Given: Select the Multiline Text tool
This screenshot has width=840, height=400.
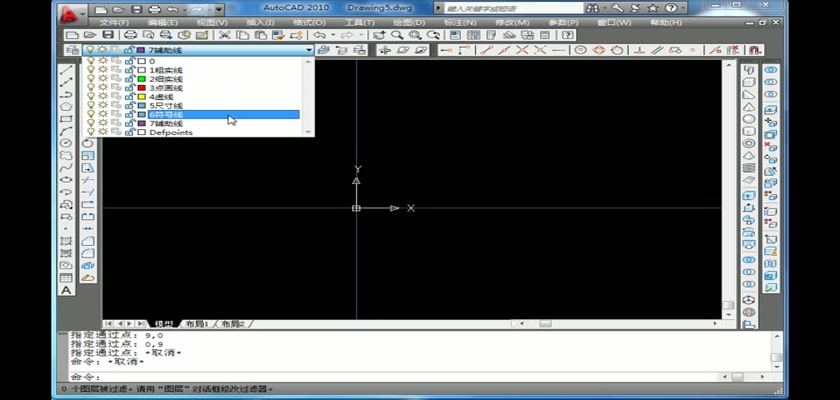Looking at the screenshot, I should tap(66, 290).
